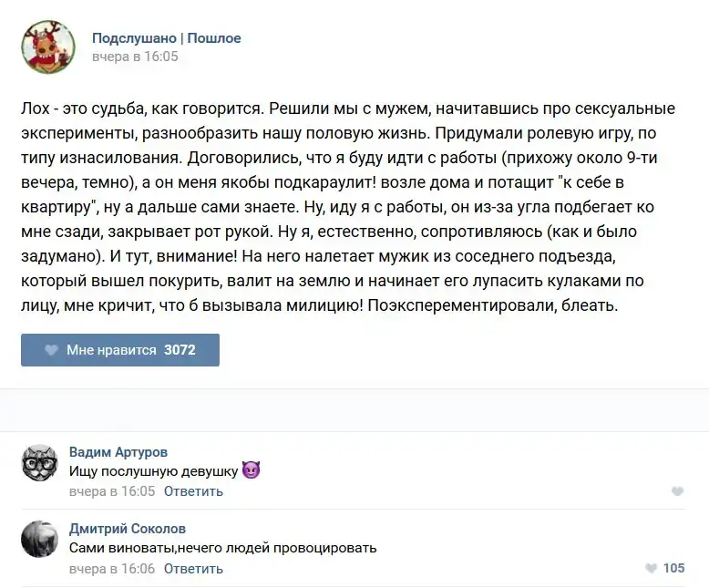This screenshot has width=709, height=588.
Task: Open Дмитрий Соколов's profile avatar
Action: click(39, 541)
